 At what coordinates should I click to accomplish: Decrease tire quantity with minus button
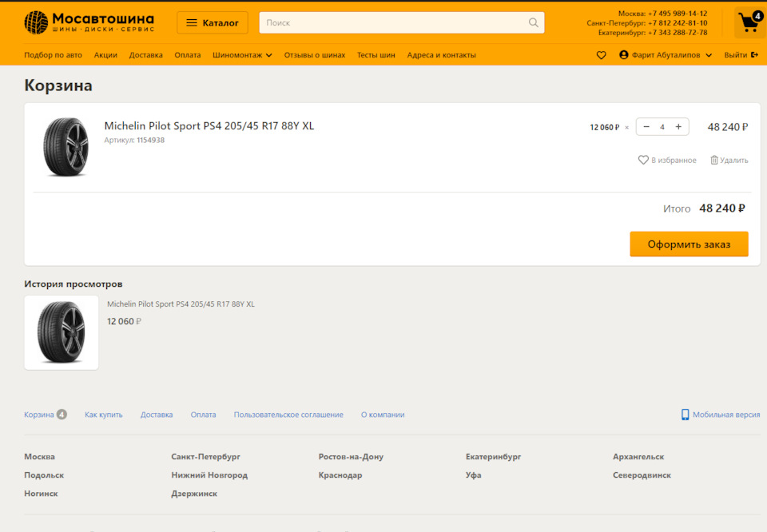point(646,127)
